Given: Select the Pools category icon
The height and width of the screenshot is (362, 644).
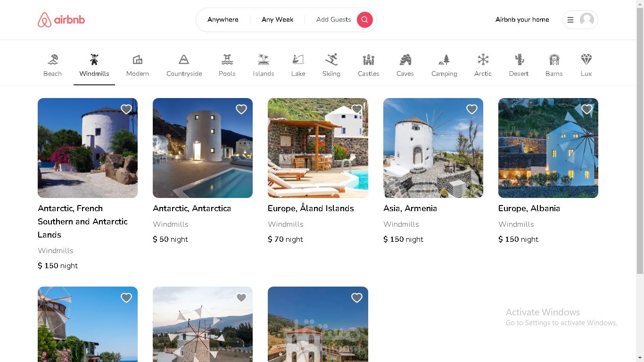Looking at the screenshot, I should (x=227, y=59).
